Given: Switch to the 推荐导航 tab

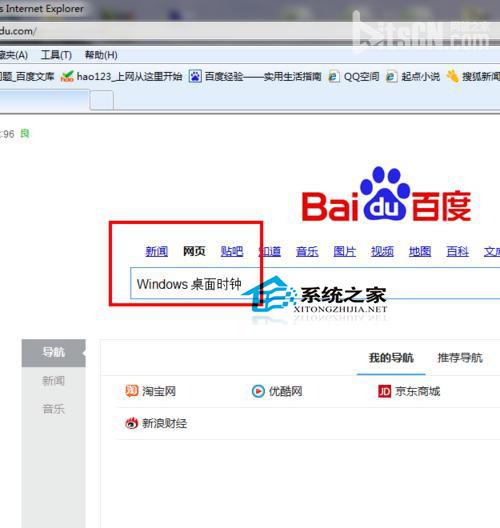Looking at the screenshot, I should point(460,358).
